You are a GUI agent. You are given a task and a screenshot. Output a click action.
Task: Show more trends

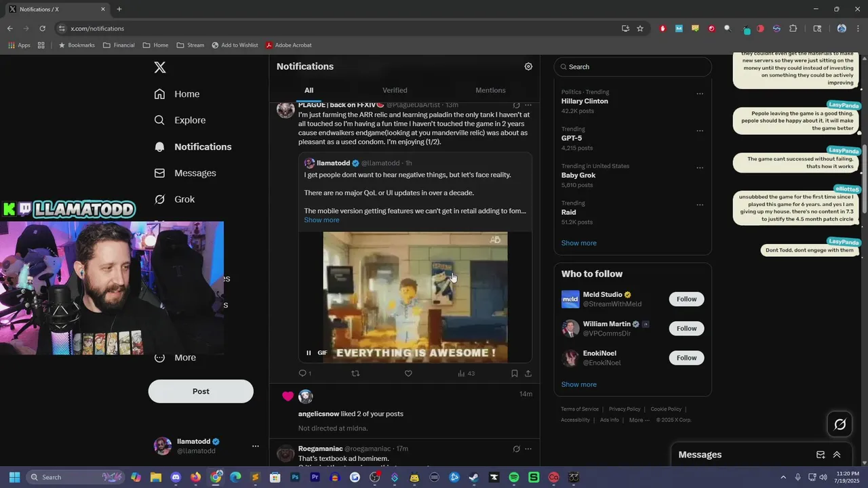[x=579, y=243]
